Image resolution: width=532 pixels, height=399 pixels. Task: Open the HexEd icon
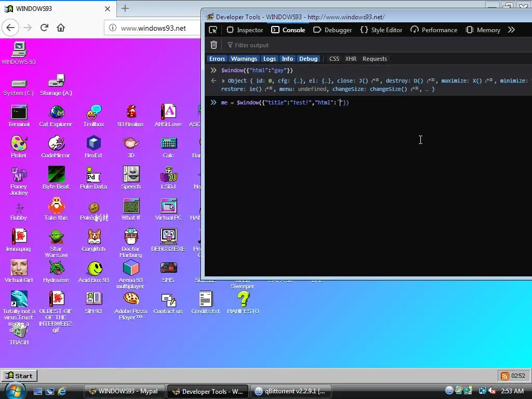point(94,147)
